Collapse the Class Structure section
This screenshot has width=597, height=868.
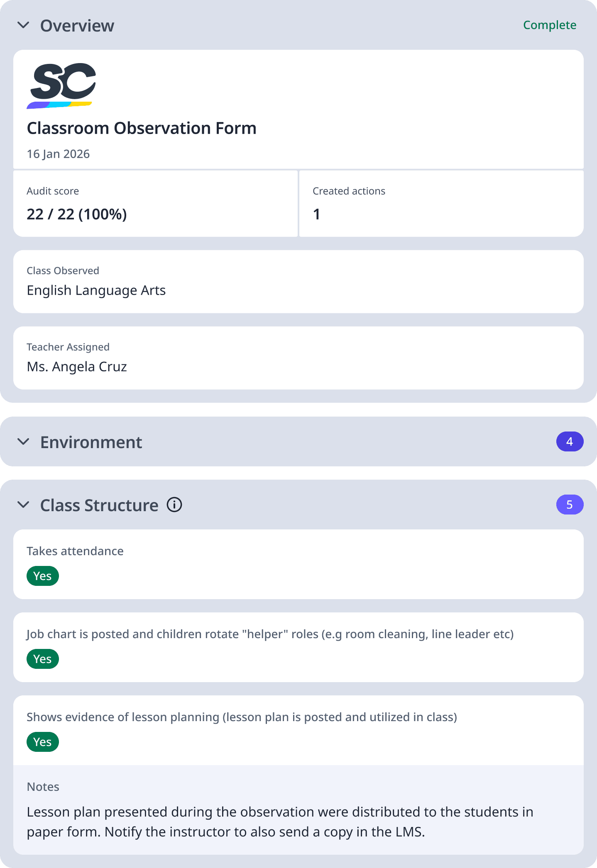pos(24,505)
